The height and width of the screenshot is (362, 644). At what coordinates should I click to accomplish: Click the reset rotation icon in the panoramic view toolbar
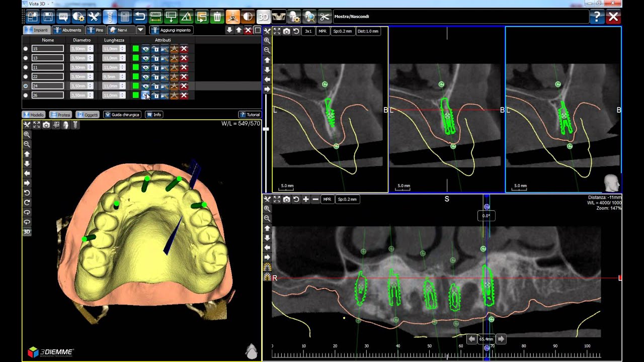[x=296, y=200]
